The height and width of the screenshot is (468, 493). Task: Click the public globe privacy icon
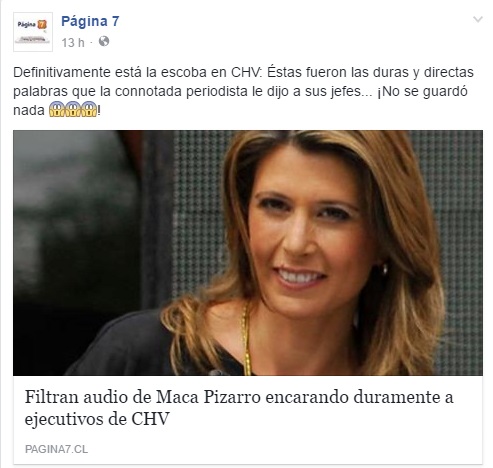click(x=104, y=41)
